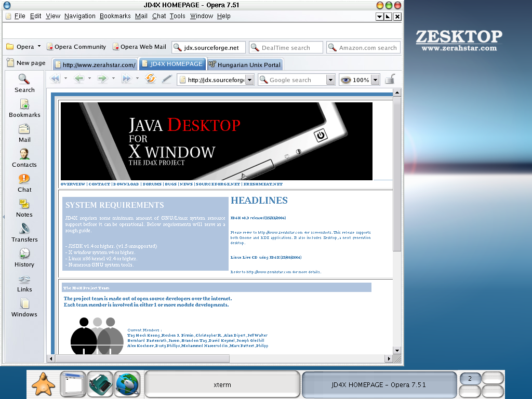Open the Bookmarks panel icon

point(24,108)
